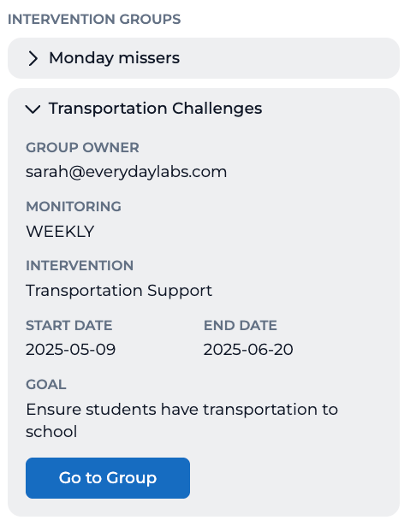Viewport: 416px width, 532px height.
Task: Click the START DATE label
Action: 69,325
